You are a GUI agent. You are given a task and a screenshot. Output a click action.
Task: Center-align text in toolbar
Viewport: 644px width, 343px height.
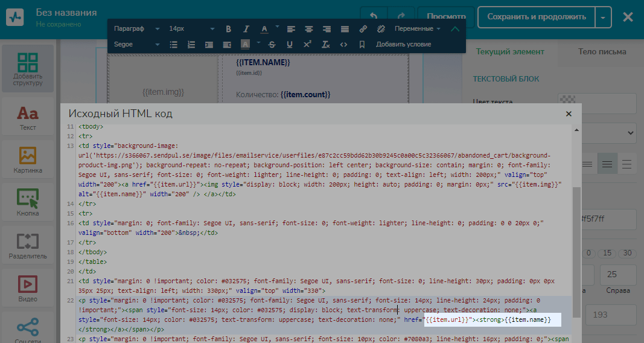click(308, 29)
